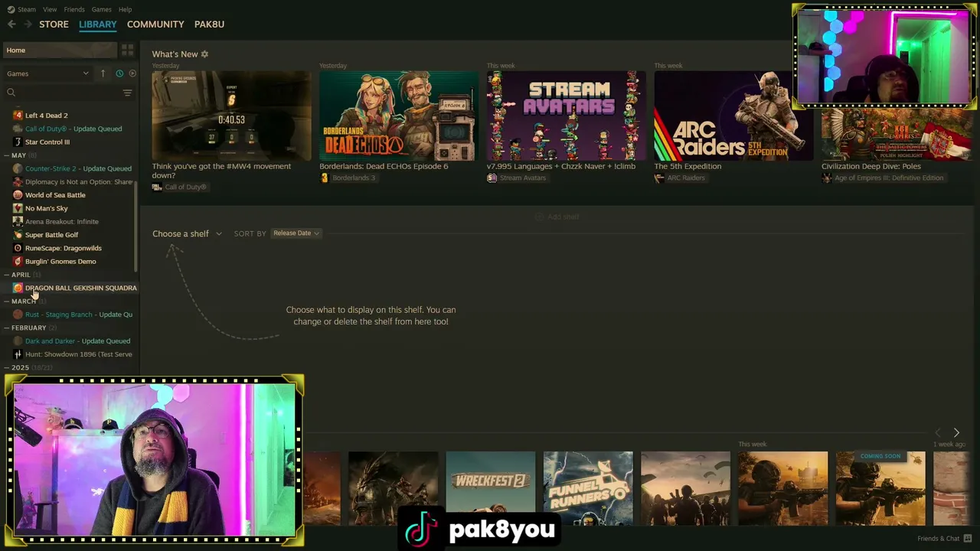
Task: Open What's New settings gear
Action: pos(204,54)
